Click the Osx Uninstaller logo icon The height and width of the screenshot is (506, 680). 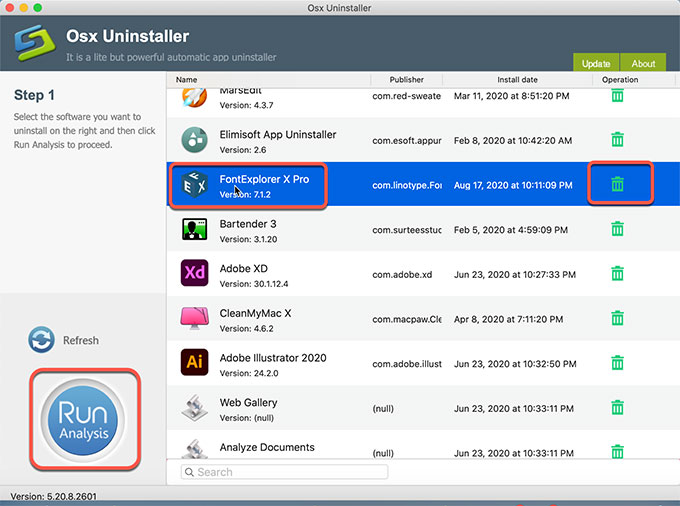[35, 42]
